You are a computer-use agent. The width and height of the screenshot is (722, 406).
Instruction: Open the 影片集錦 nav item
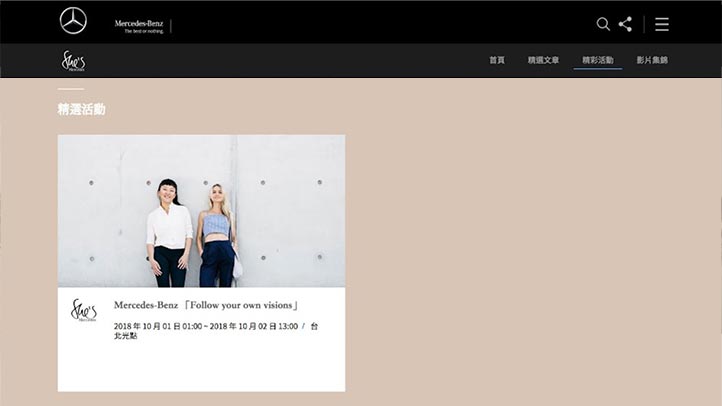[652, 60]
